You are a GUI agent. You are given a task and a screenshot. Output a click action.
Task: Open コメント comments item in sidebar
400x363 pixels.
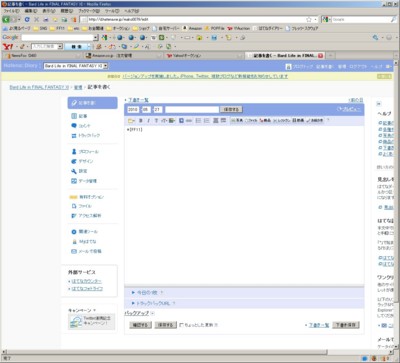click(81, 126)
